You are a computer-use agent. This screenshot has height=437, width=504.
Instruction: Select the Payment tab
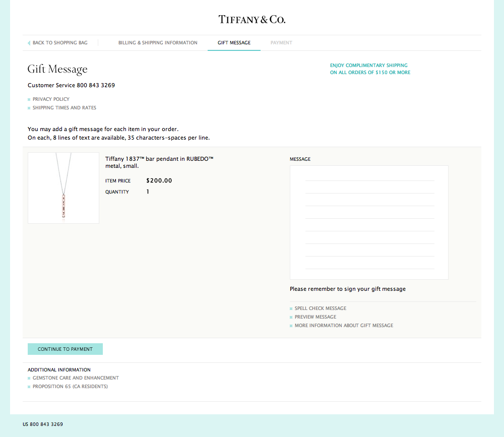pyautogui.click(x=281, y=43)
